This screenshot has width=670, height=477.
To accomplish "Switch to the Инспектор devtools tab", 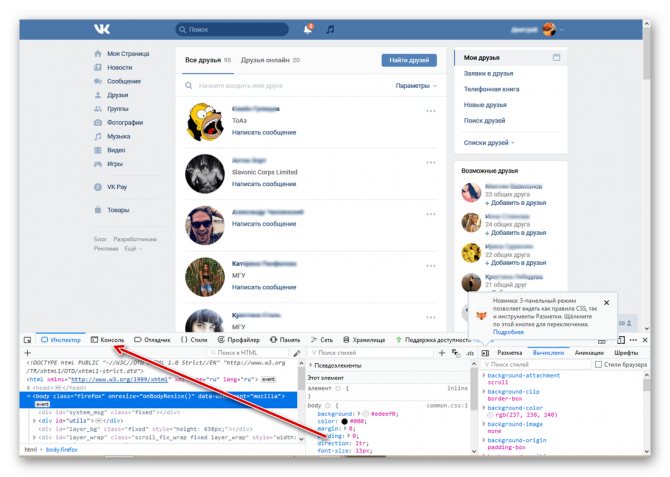I will pyautogui.click(x=61, y=340).
